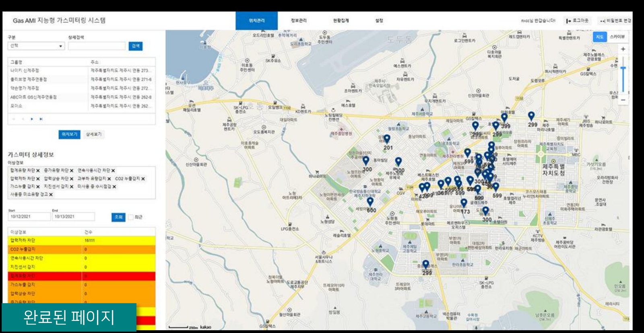Toggle the 최근 checkbox

click(131, 217)
